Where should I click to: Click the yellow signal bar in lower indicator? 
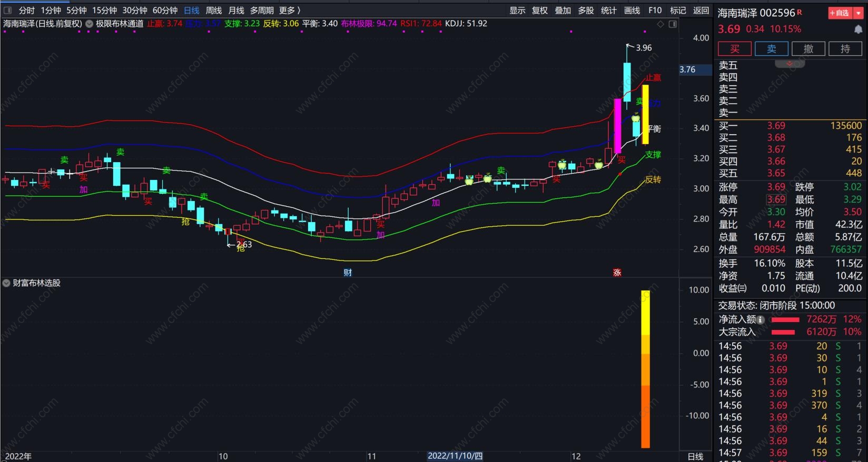(645, 368)
